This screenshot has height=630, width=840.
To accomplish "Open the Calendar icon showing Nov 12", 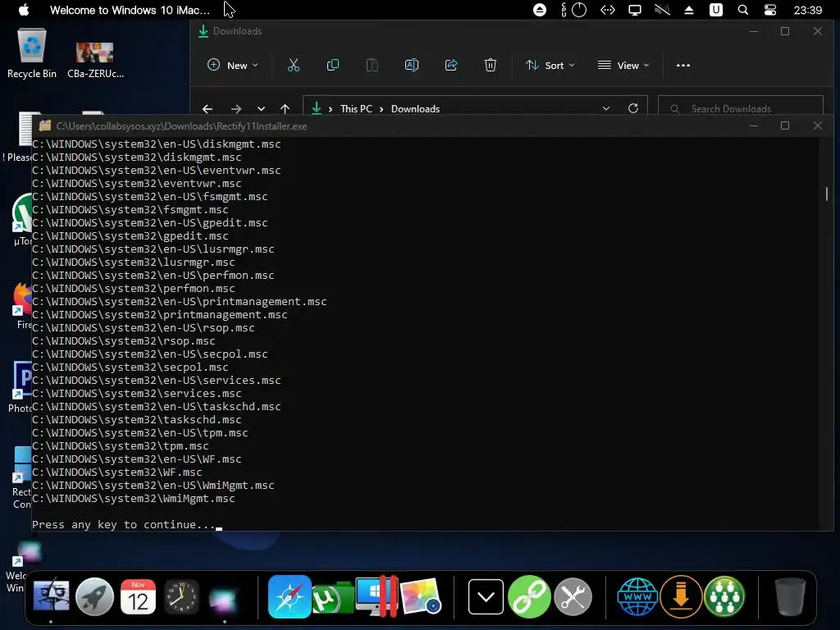I will pos(138,596).
